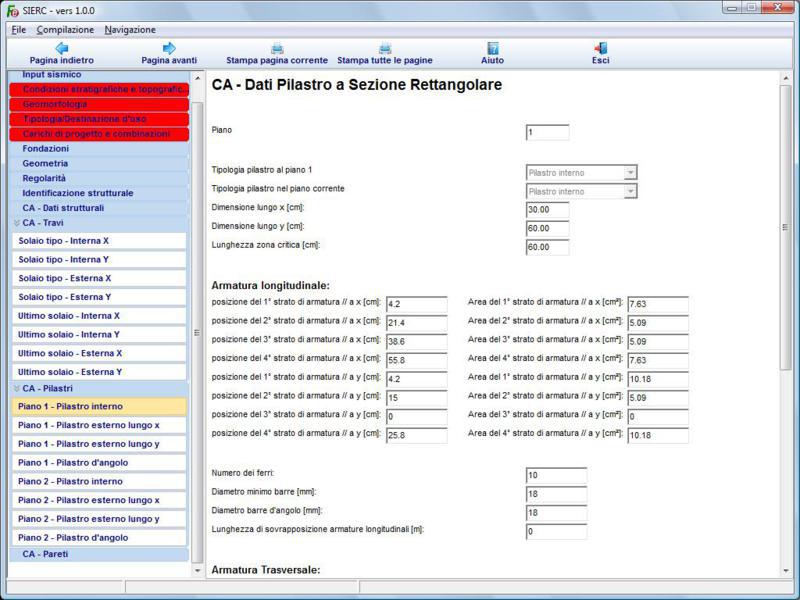Select Solaio tipo - Esterna Y
Screen dimensions: 800x600
[x=99, y=297]
